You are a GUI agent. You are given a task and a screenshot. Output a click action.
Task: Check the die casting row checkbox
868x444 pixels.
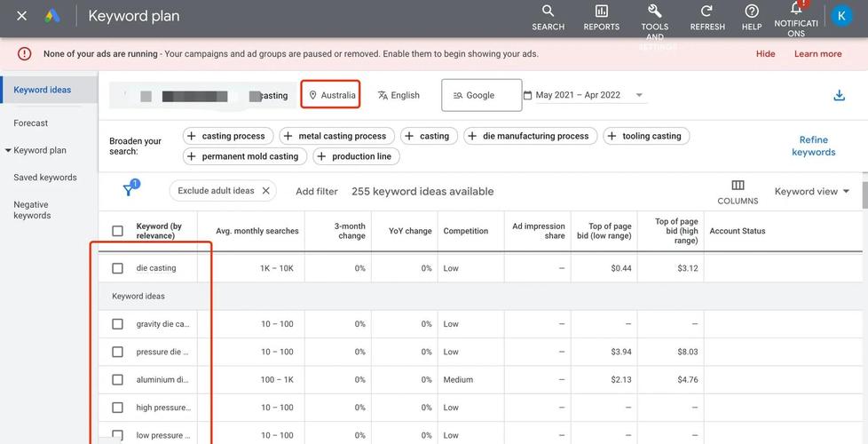coord(117,268)
